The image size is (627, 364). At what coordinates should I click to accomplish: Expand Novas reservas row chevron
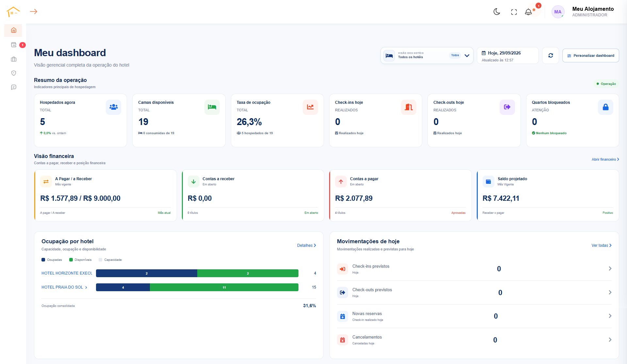(x=610, y=316)
